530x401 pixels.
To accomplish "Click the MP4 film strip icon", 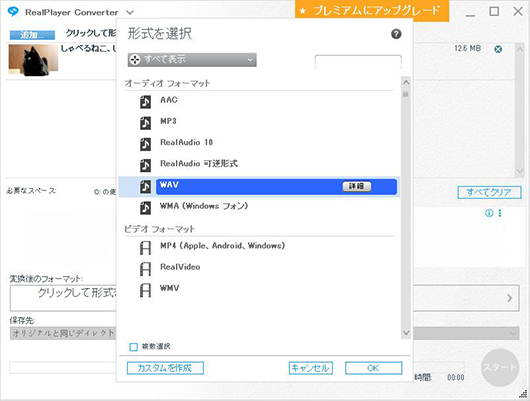I will pyautogui.click(x=145, y=248).
